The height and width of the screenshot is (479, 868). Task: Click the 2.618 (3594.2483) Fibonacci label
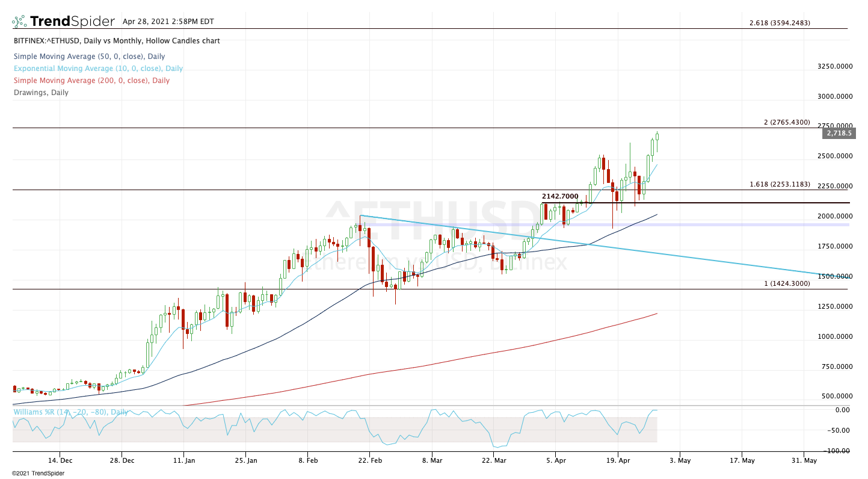coord(780,23)
